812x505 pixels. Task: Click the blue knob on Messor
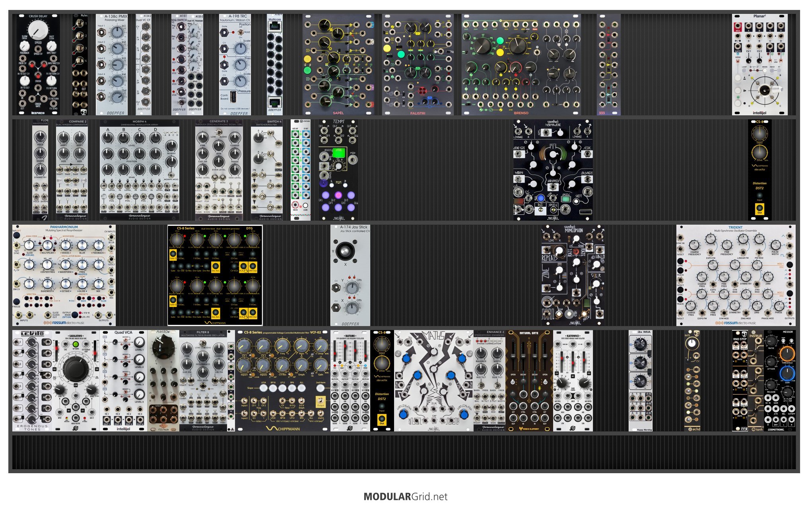[787, 373]
